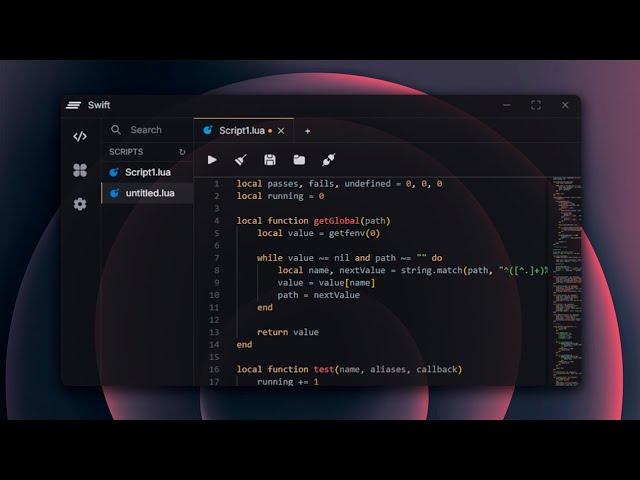Select untitled.lua in scripts list
Viewport: 640px width, 480px height.
(147, 193)
